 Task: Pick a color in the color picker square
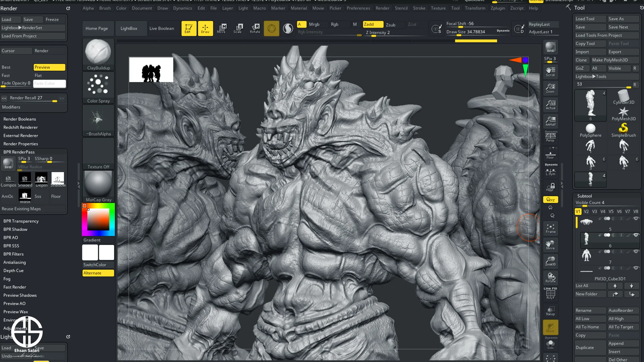(98, 219)
